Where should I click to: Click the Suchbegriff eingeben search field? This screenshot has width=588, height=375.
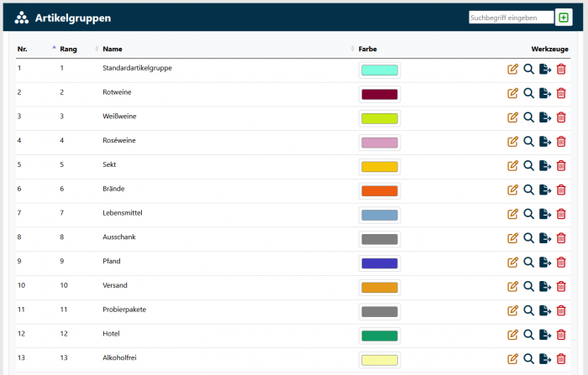[x=511, y=18]
